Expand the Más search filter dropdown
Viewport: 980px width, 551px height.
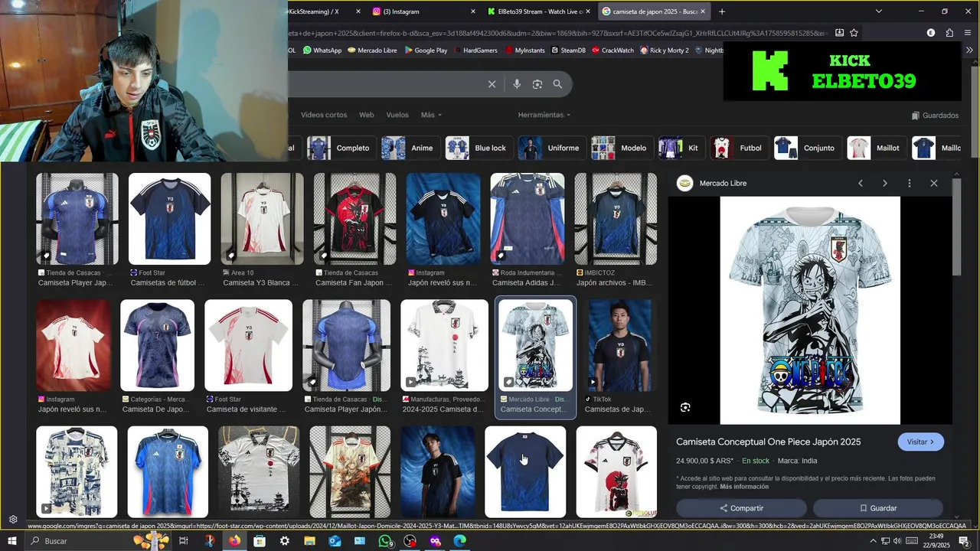click(x=431, y=115)
